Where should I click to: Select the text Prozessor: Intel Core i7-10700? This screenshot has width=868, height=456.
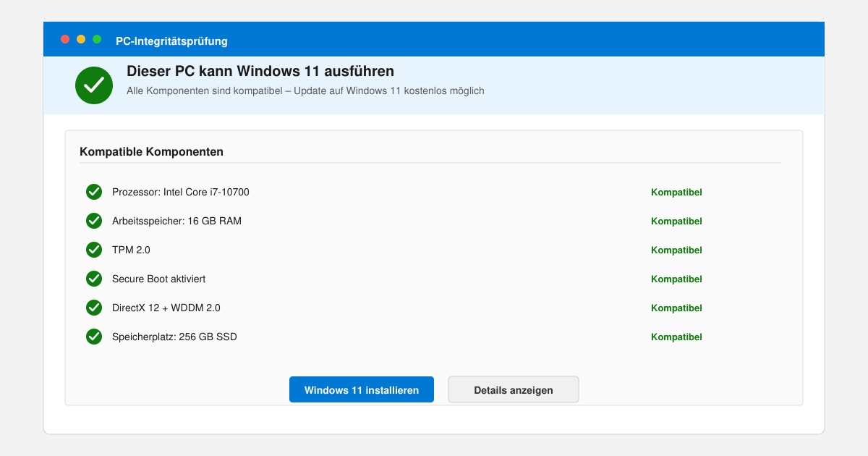[x=181, y=192]
